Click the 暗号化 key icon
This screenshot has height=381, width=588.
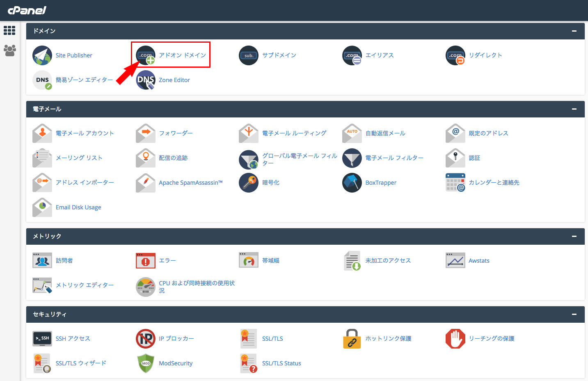click(249, 183)
